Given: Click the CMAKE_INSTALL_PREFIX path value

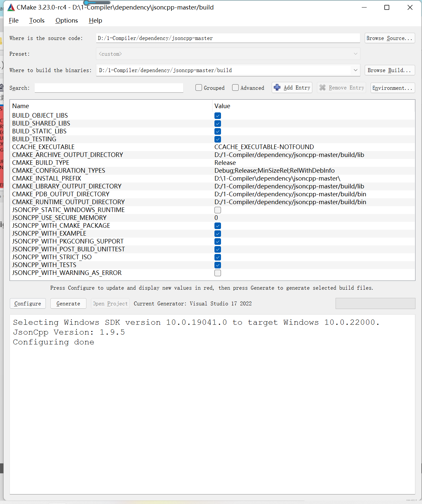Looking at the screenshot, I should pos(277,178).
